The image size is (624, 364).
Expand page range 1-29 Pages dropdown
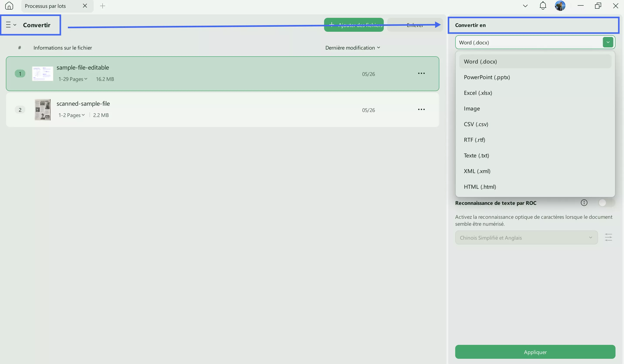[x=73, y=79]
